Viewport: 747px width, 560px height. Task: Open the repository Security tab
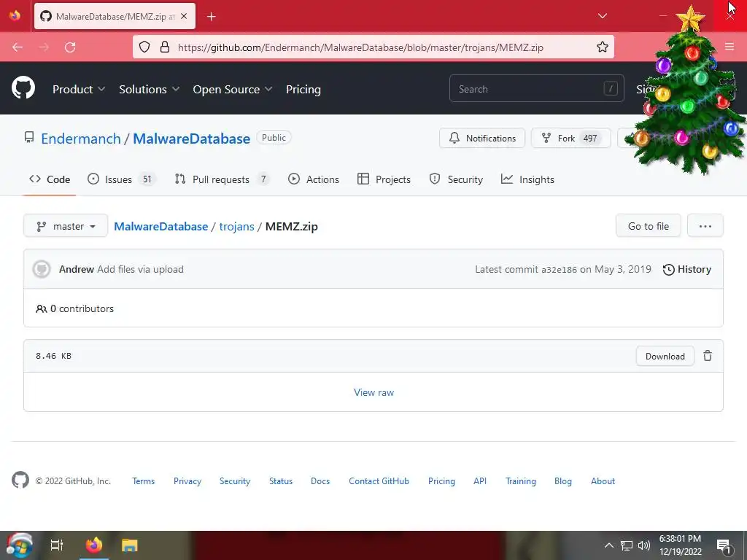[456, 179]
